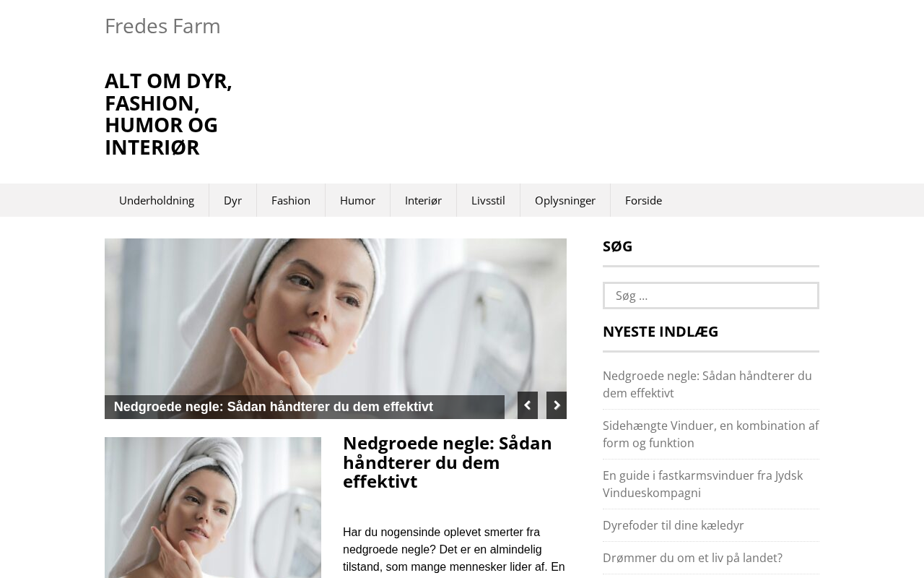Click the Nedgroede negle article heading
The height and width of the screenshot is (578, 924).
448,462
